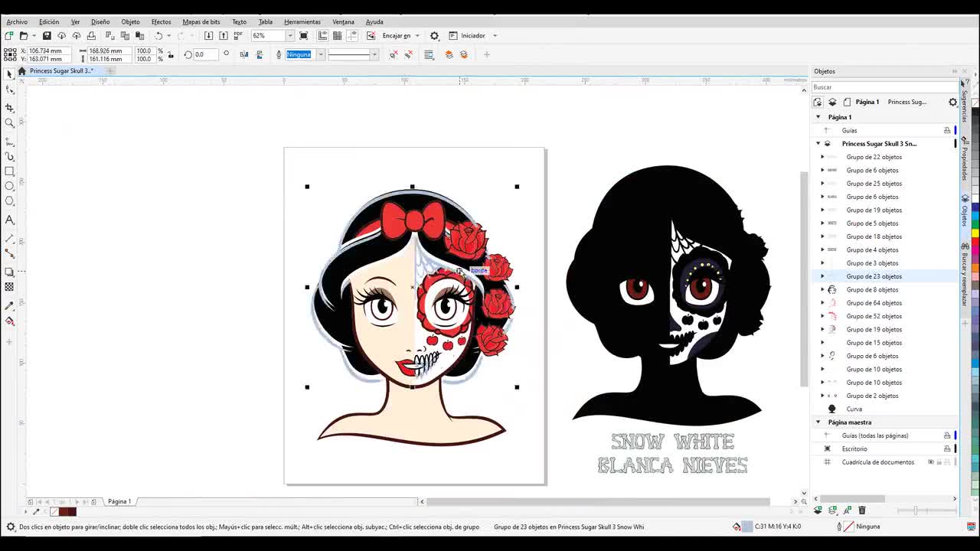Select the Transparency tool
Screen dimensions: 980x551
pos(9,287)
